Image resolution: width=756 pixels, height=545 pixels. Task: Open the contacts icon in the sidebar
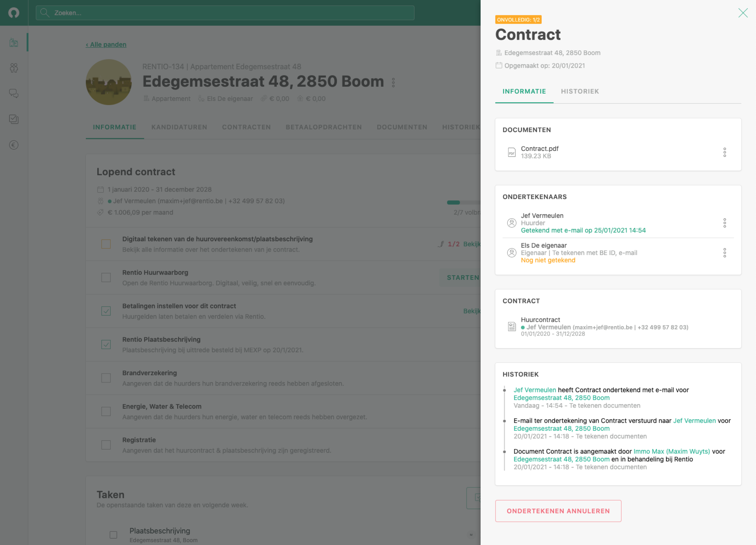coord(14,68)
